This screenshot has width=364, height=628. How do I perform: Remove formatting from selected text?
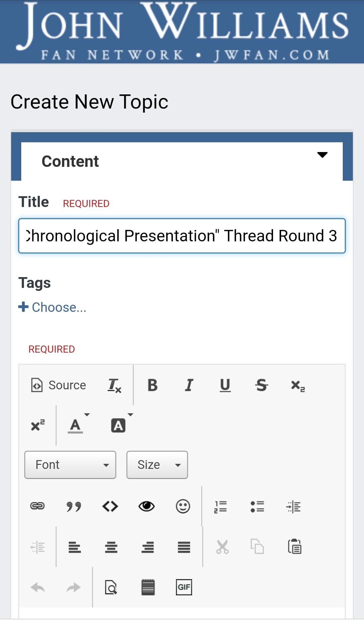[x=114, y=385]
